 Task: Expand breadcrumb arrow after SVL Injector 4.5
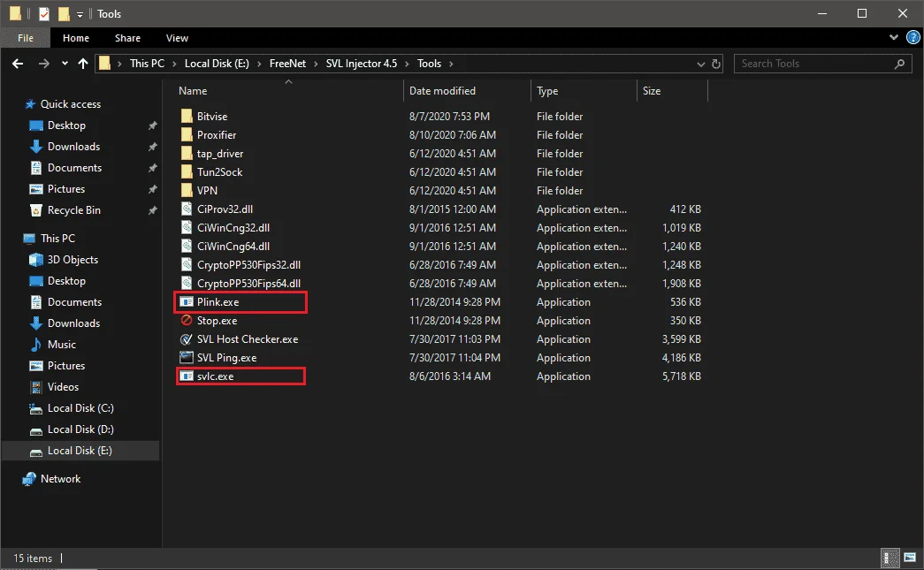pyautogui.click(x=408, y=64)
